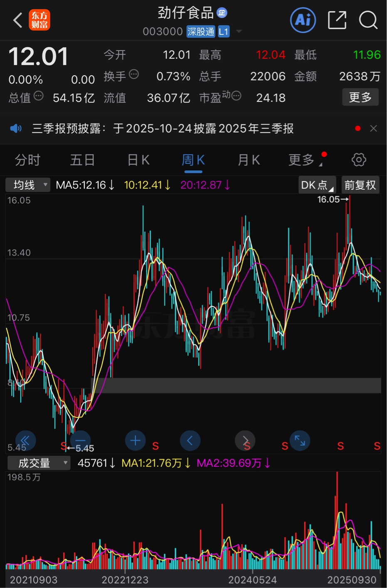Tap the info icon next to 换手
387x588 pixels.
[x=134, y=74]
